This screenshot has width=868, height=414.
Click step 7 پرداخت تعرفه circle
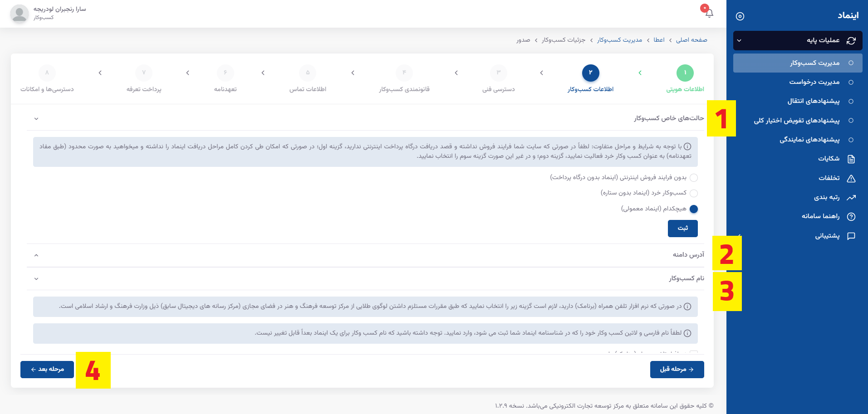[144, 73]
